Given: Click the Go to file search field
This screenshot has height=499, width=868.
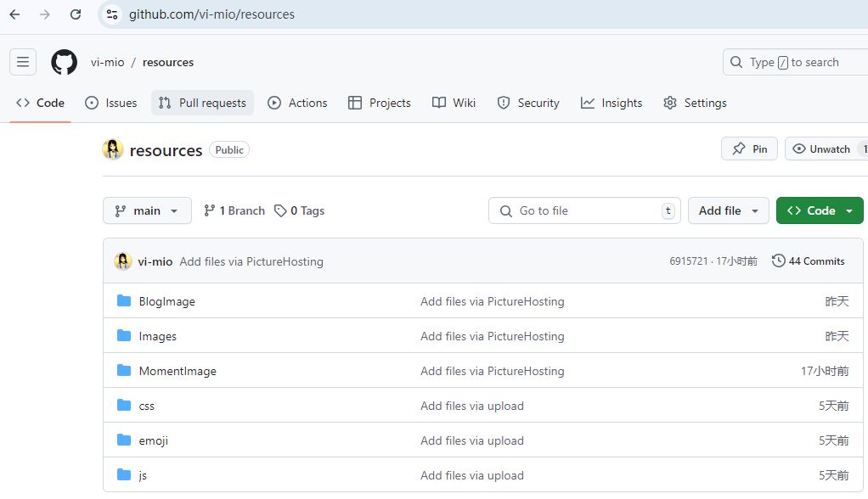Looking at the screenshot, I should coord(584,210).
